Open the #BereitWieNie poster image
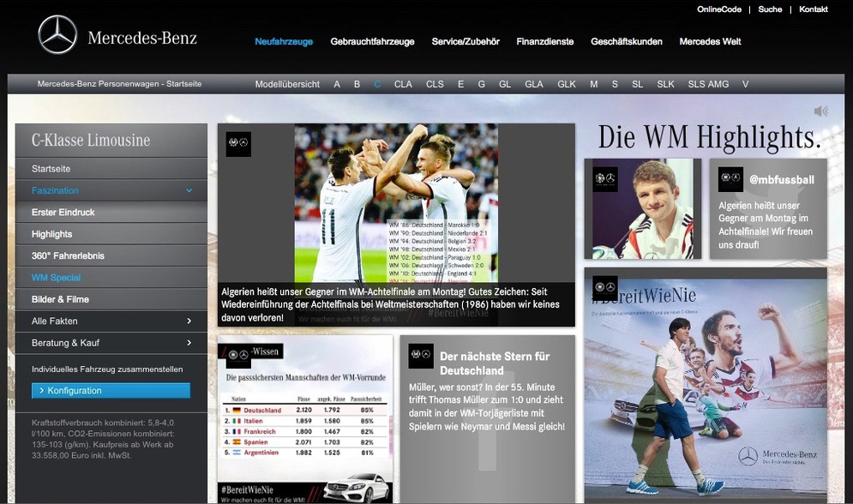This screenshot has width=853, height=504. [706, 386]
